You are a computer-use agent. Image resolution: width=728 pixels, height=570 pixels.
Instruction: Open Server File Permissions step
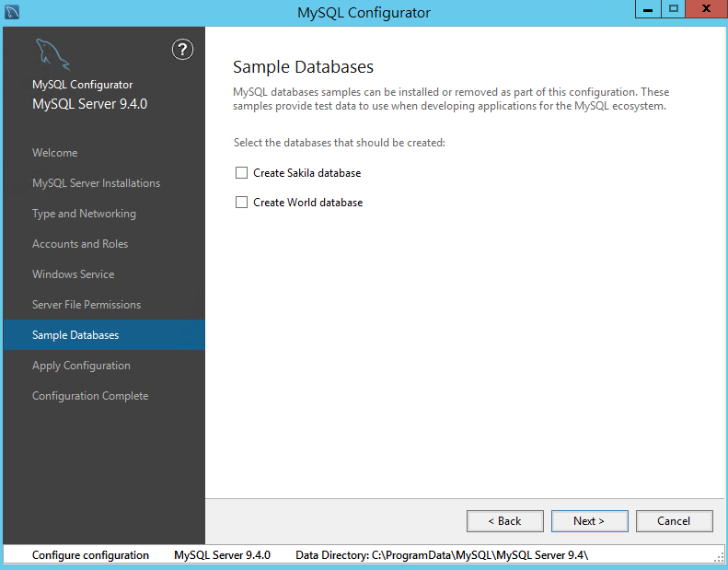click(87, 305)
